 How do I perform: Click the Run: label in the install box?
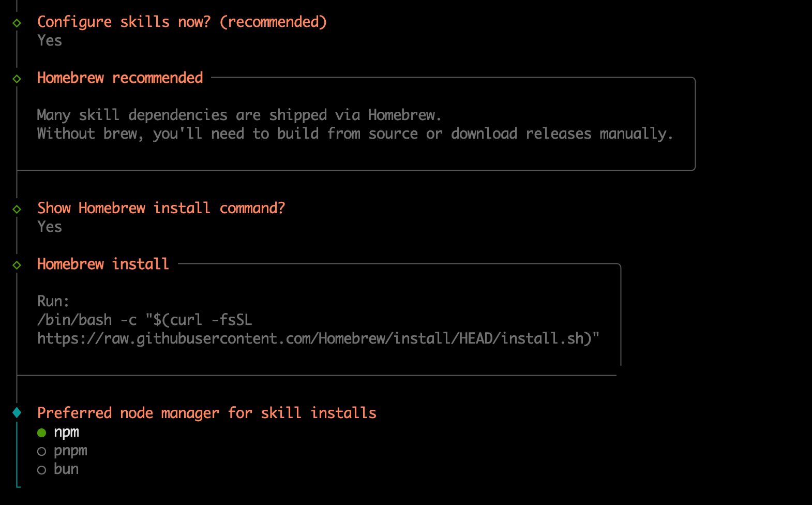click(x=53, y=301)
